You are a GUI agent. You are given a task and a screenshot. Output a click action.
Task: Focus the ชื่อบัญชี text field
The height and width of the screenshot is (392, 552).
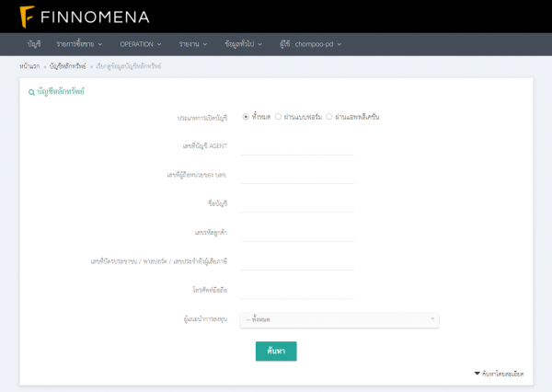296,203
